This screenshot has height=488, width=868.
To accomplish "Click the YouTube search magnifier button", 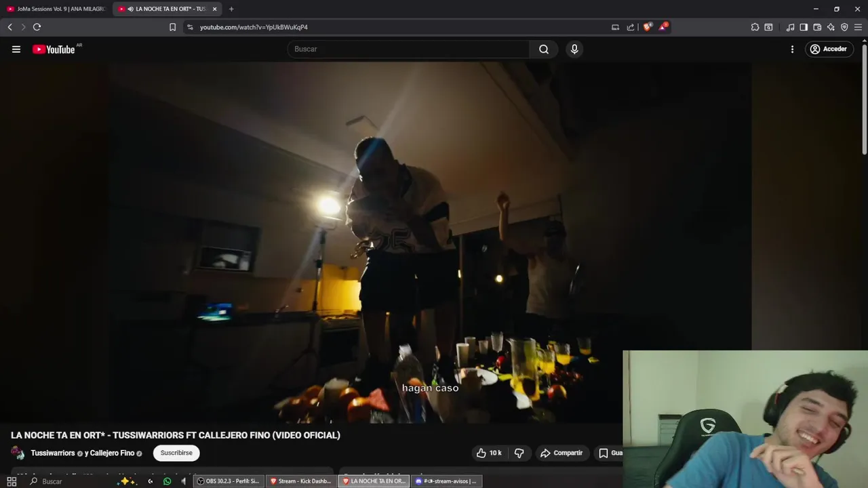I will coord(544,49).
